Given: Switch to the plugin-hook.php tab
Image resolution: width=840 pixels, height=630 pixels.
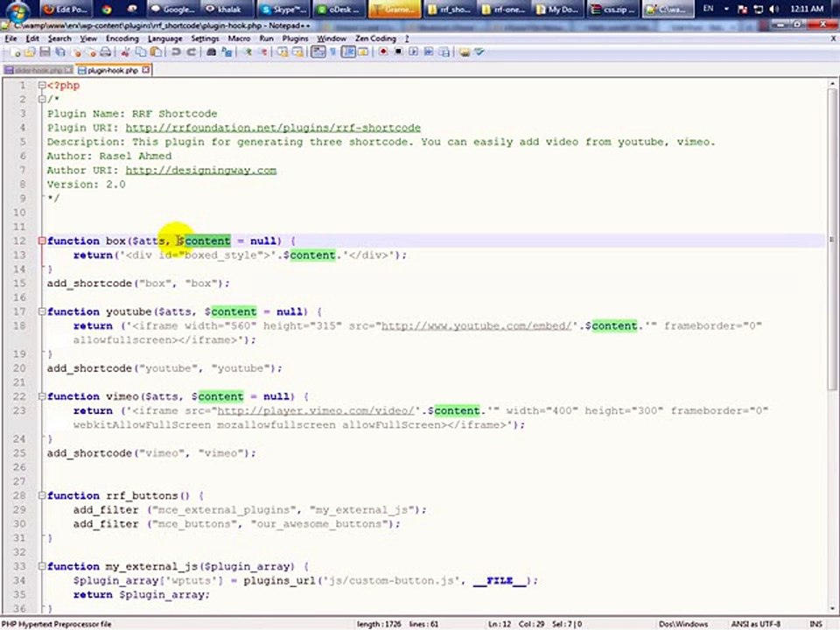Looking at the screenshot, I should tap(113, 70).
